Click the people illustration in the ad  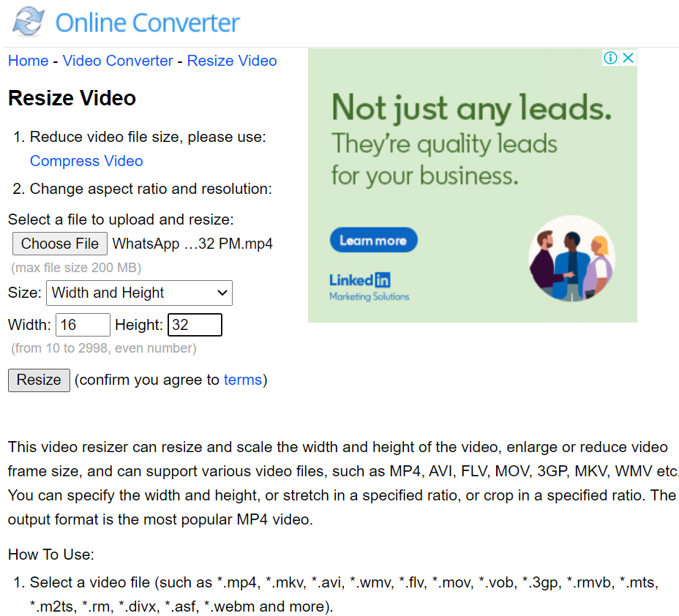(571, 258)
